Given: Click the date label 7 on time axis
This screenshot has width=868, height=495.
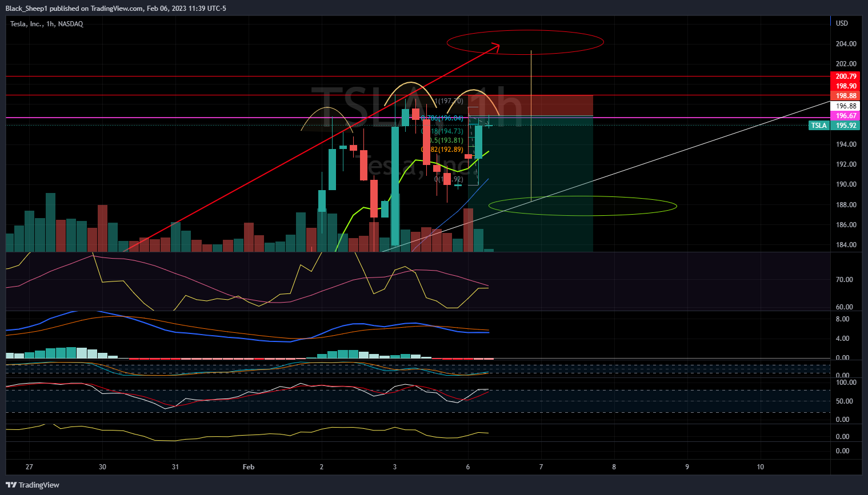Looking at the screenshot, I should tap(541, 467).
